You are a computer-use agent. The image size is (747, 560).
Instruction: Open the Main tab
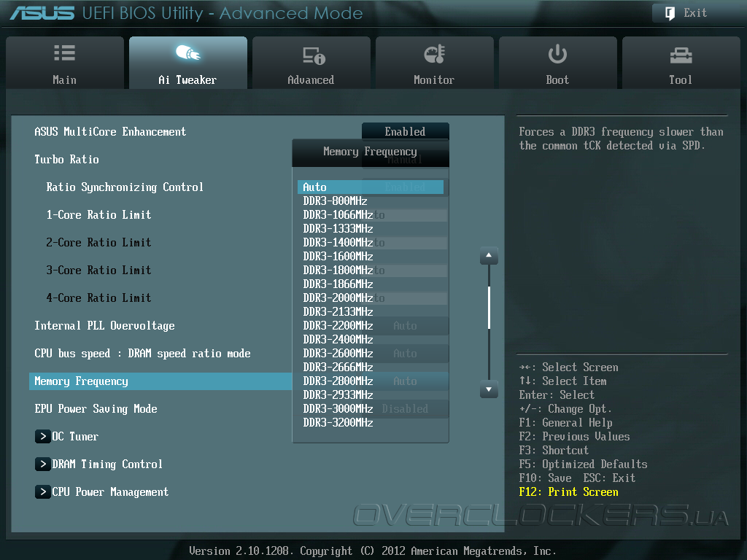65,63
